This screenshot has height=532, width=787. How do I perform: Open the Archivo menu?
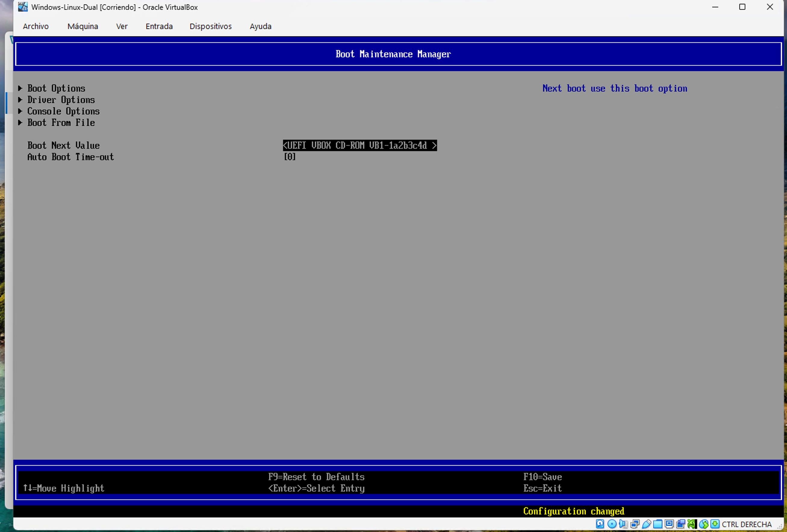36,26
